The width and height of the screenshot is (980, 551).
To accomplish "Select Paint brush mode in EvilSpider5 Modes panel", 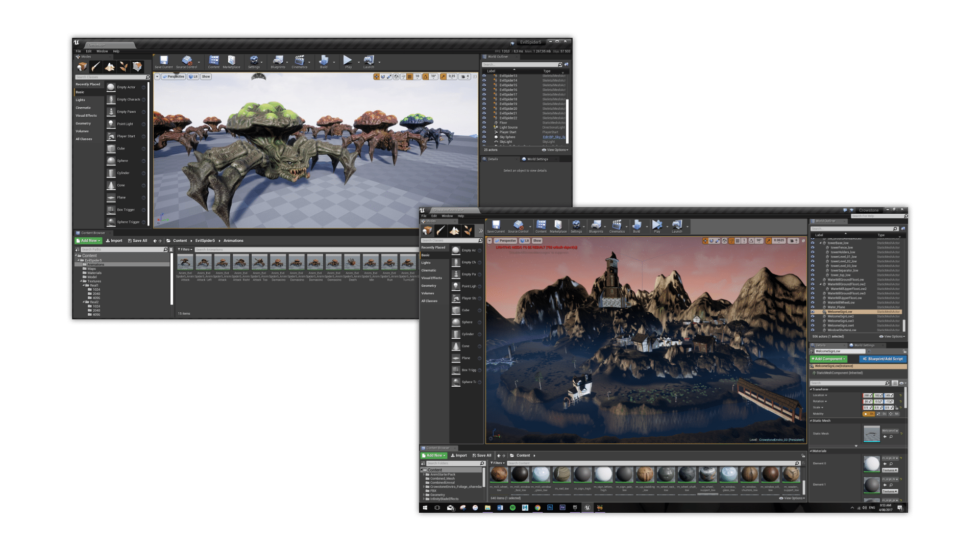I will point(95,67).
